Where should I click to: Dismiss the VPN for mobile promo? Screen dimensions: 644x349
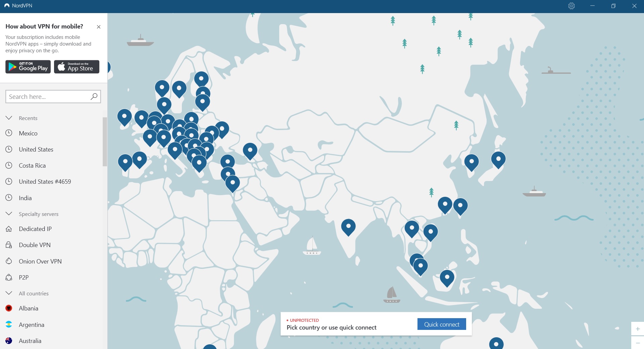[x=98, y=27]
